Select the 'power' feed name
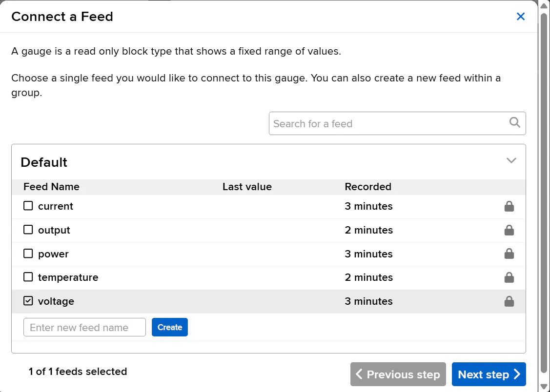 coord(53,254)
